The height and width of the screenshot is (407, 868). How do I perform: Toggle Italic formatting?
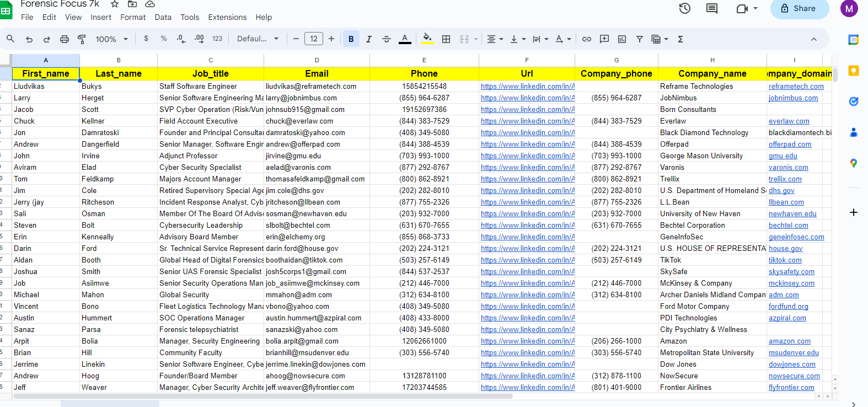tap(369, 39)
